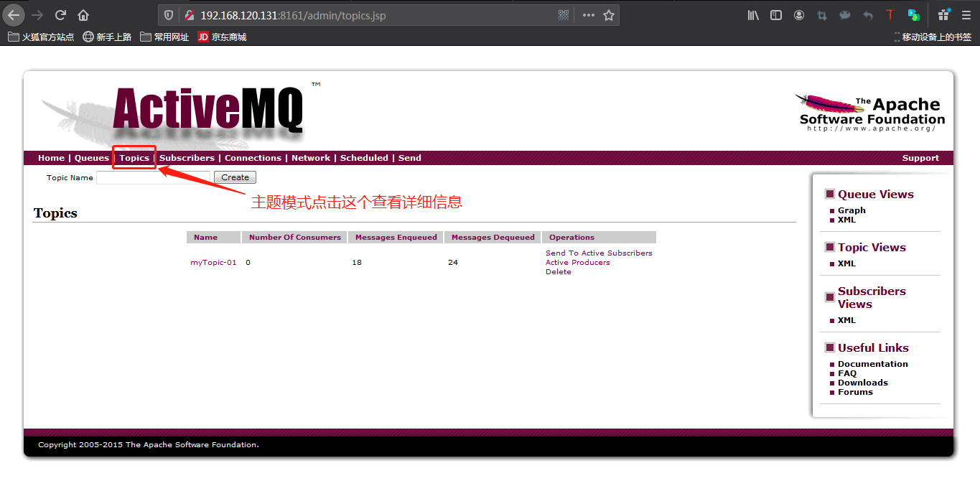Image resolution: width=980 pixels, height=491 pixels.
Task: Click the gift box extension icon
Action: click(944, 15)
